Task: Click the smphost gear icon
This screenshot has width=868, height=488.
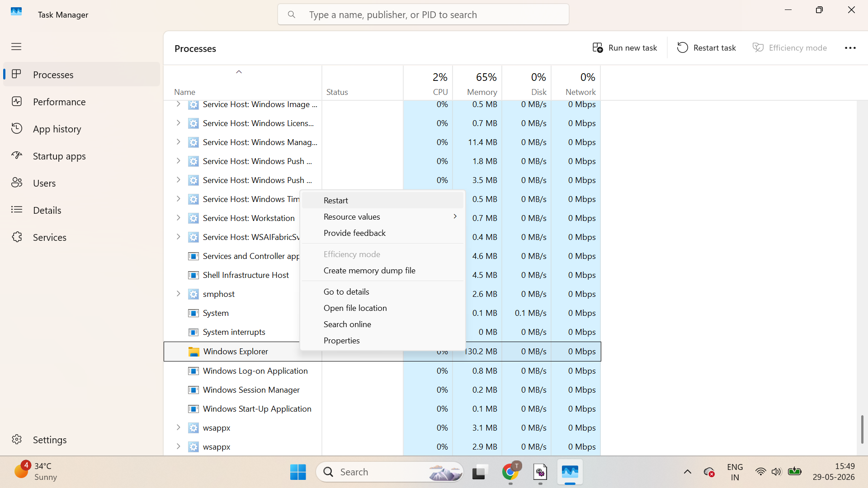Action: [x=193, y=294]
